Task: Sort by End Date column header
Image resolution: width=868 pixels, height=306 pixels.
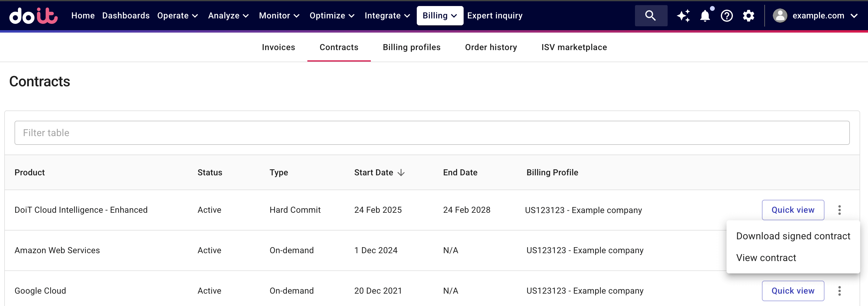Action: (x=460, y=172)
